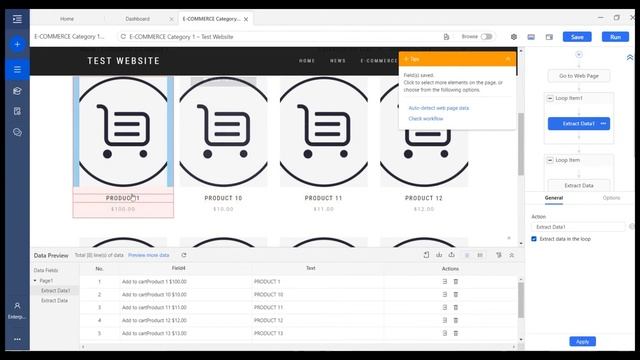Click the import icon in Data Preview toolbar
This screenshot has width=640, height=360.
tap(439, 255)
